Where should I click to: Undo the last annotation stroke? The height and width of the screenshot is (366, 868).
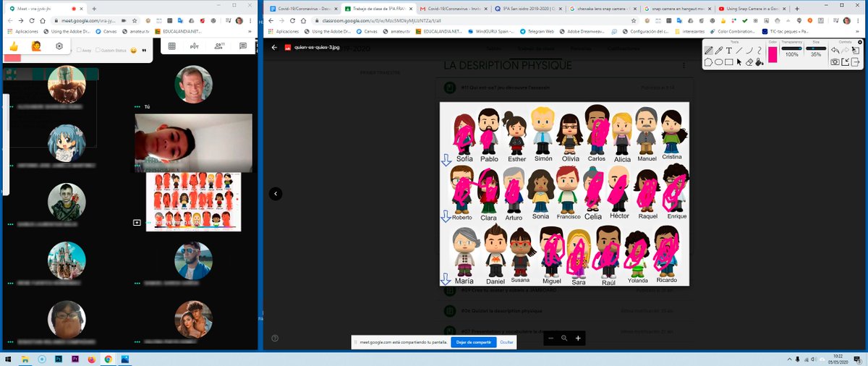click(835, 51)
